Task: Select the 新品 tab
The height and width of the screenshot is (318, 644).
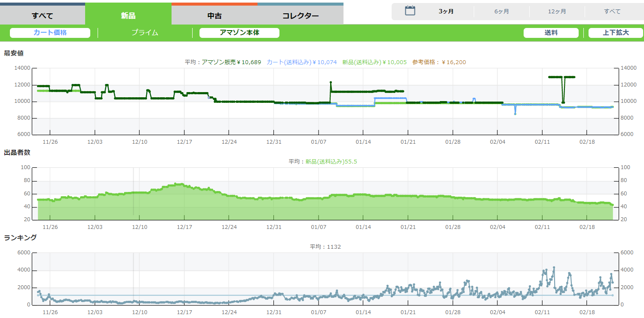Action: click(128, 16)
